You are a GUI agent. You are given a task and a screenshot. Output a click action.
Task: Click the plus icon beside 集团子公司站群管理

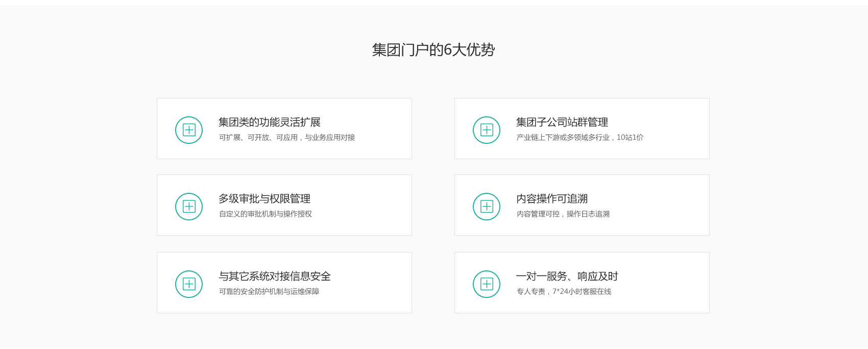[x=487, y=130]
